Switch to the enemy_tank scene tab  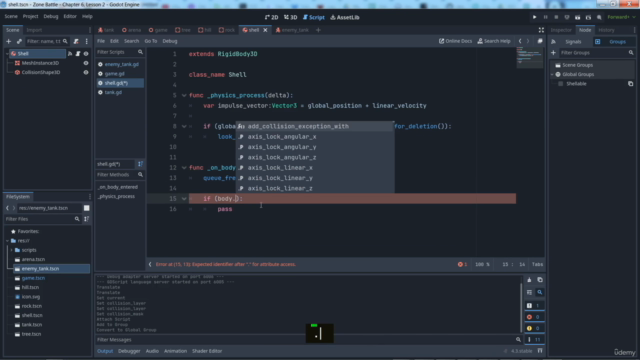click(292, 30)
